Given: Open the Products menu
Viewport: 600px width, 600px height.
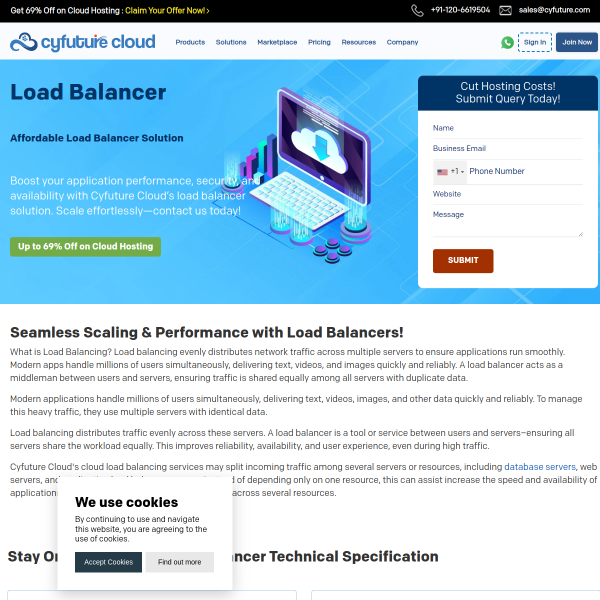Looking at the screenshot, I should click(x=190, y=42).
